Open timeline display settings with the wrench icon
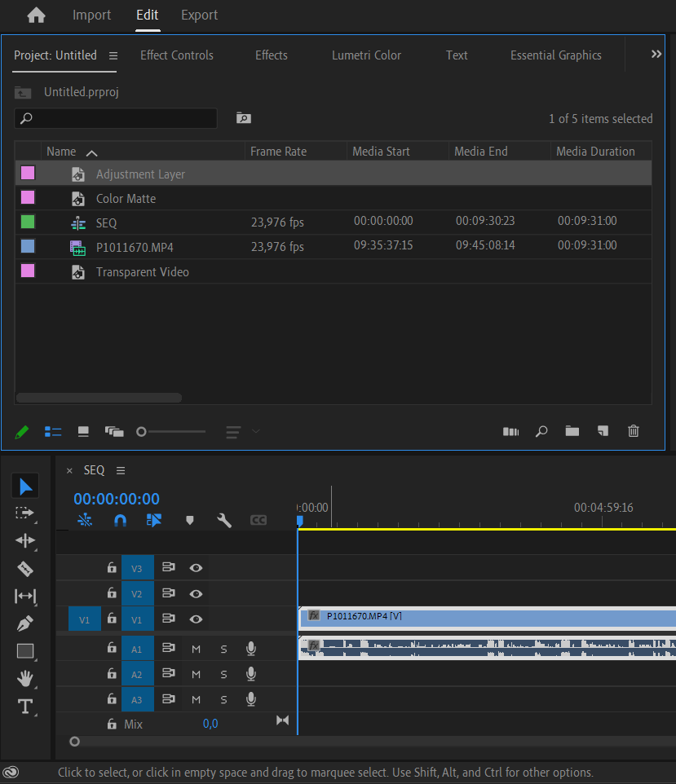 point(223,520)
